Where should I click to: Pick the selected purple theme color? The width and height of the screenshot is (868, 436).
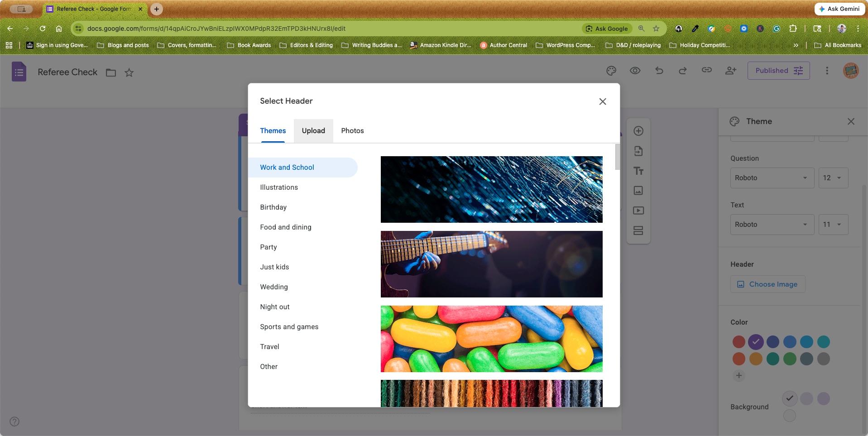coord(756,342)
